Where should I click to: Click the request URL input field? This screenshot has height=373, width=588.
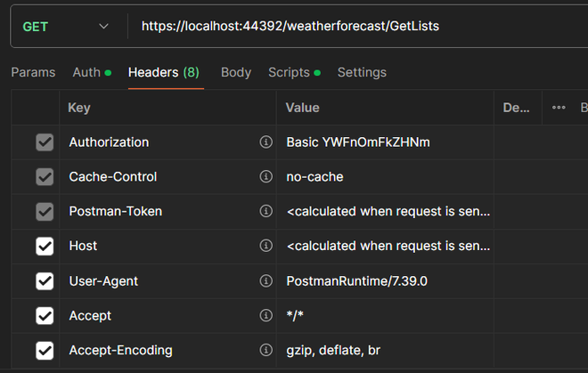[x=356, y=27]
